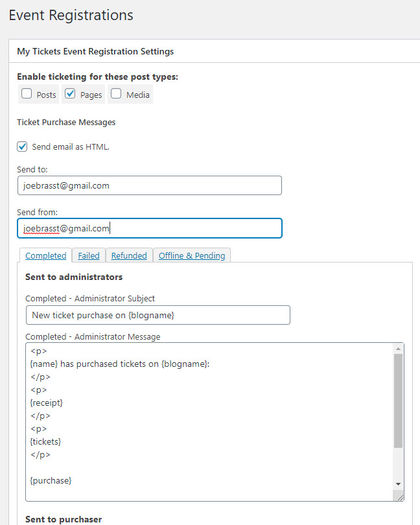Click the Sent to purchaser section heading
This screenshot has height=525, width=420.
64,519
